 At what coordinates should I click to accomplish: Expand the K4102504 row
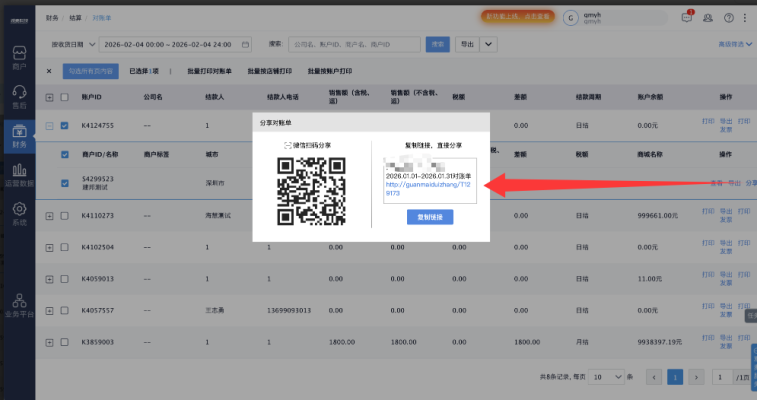[x=49, y=248]
